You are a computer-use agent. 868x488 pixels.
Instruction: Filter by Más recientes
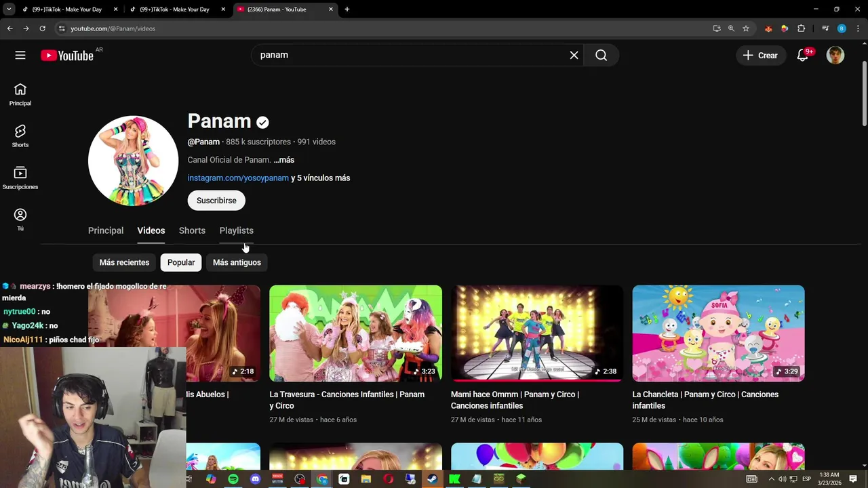click(124, 262)
